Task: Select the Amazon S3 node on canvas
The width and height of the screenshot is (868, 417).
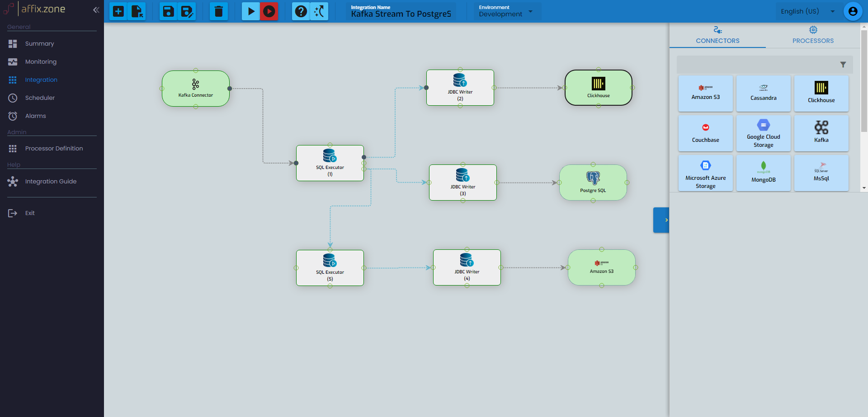Action: (602, 267)
